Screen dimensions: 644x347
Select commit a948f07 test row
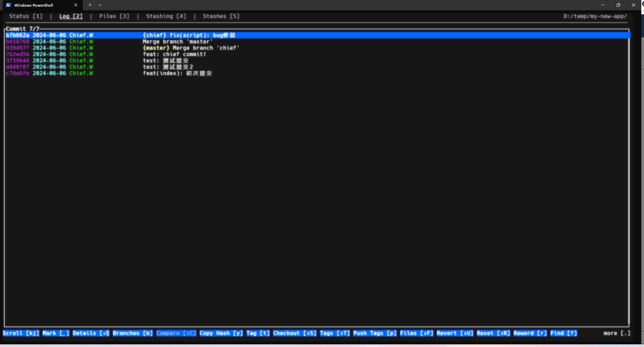317,67
